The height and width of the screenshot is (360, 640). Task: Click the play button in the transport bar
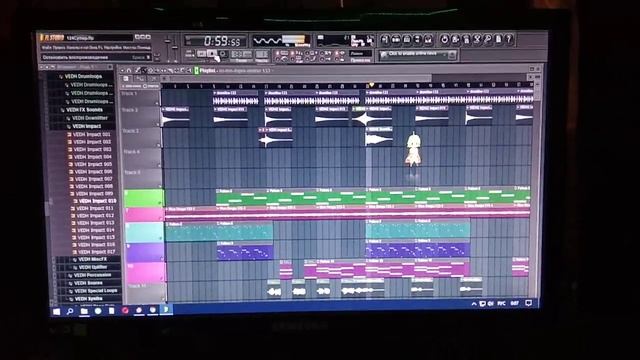click(202, 54)
